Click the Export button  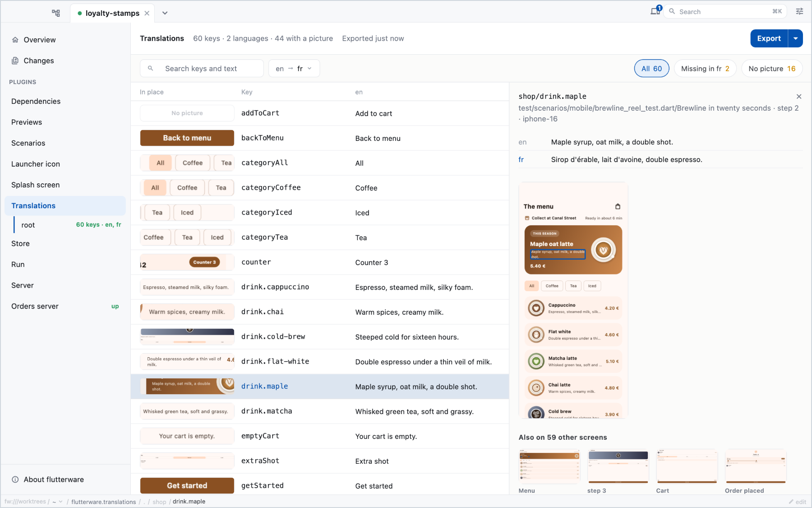click(769, 38)
